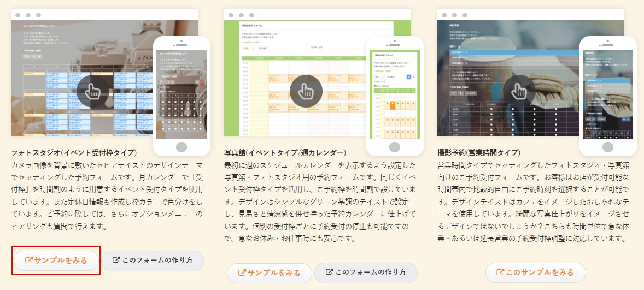Click the hand pointer icon on the sepia camera preview
644x290 pixels.
92,91
